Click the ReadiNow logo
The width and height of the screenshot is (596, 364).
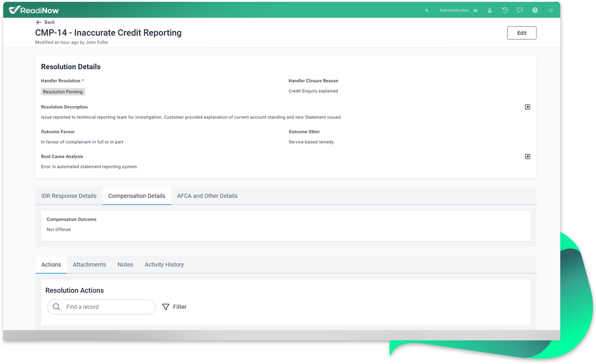pos(34,10)
